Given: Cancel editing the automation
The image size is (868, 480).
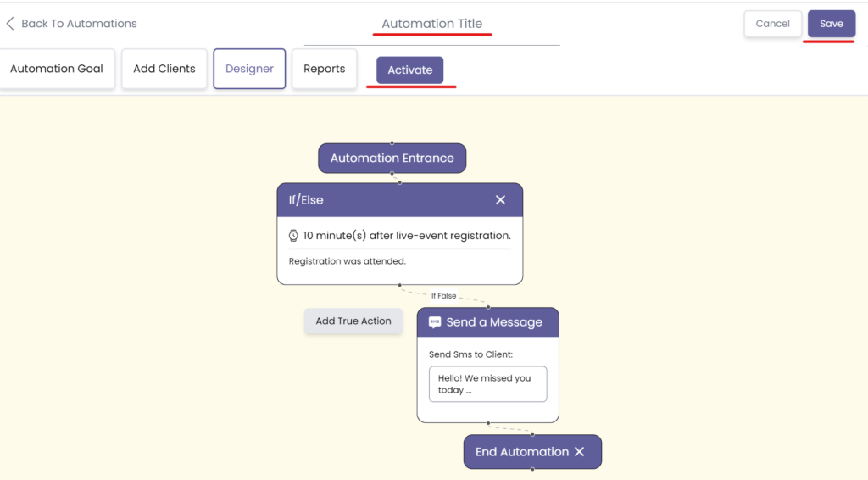Looking at the screenshot, I should [x=772, y=24].
